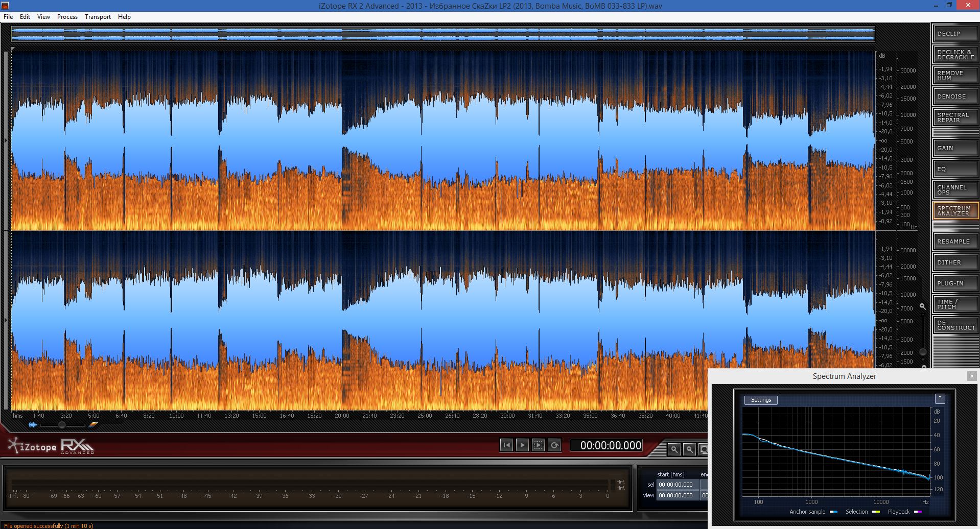
Task: Click the 5:00 mark on the time ruler
Action: [x=94, y=416]
